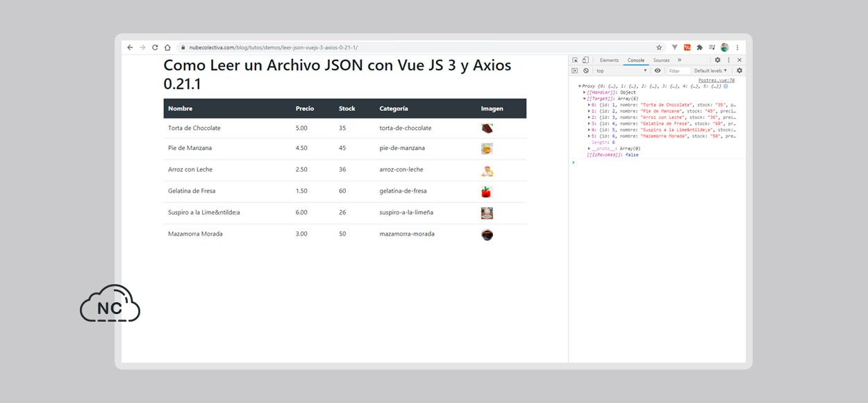868x403 pixels.
Task: Click the address bar URL
Action: (274, 47)
